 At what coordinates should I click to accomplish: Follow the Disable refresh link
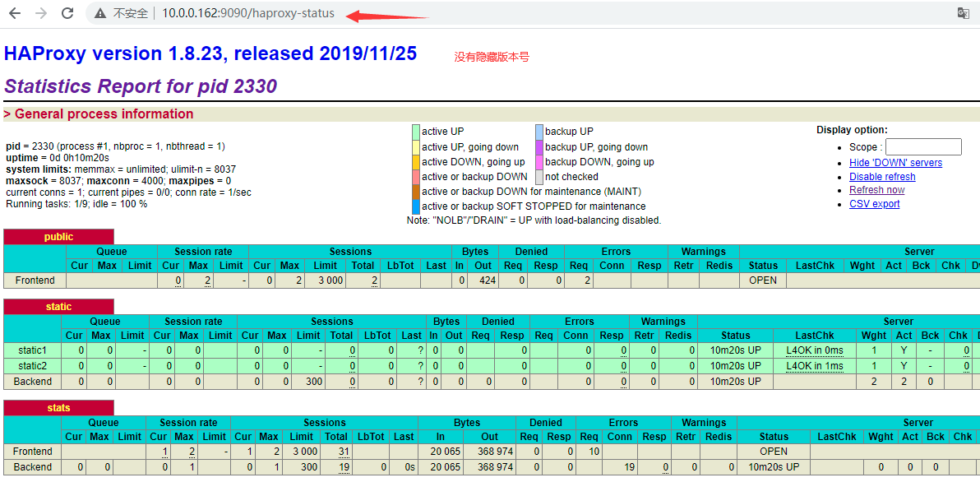pos(882,176)
